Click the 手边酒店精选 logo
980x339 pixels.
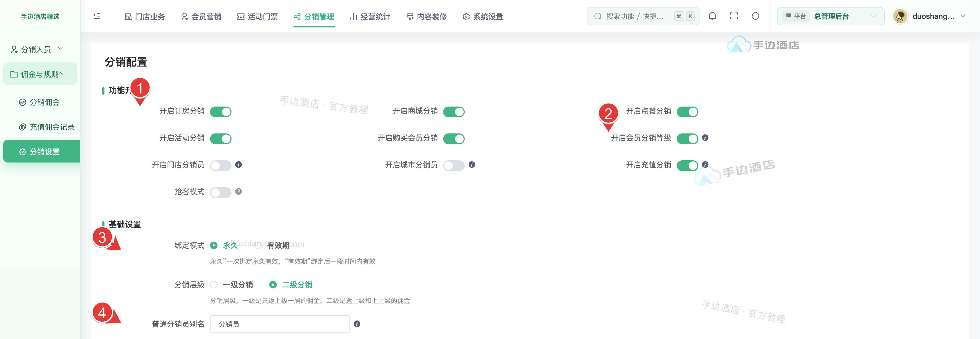[40, 16]
